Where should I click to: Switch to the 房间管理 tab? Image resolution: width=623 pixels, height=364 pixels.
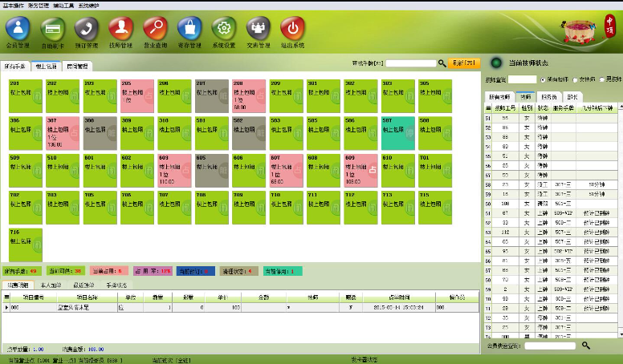pyautogui.click(x=77, y=67)
